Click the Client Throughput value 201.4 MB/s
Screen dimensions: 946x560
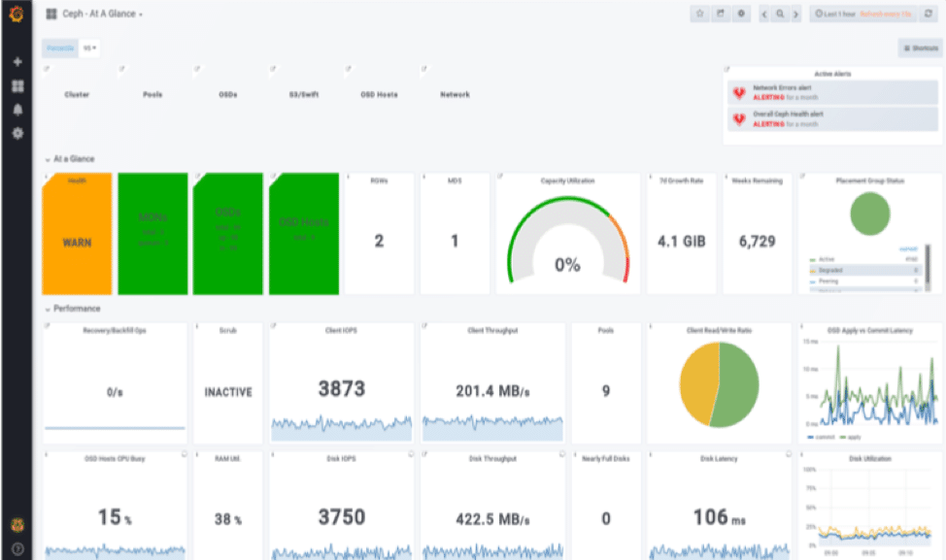492,391
